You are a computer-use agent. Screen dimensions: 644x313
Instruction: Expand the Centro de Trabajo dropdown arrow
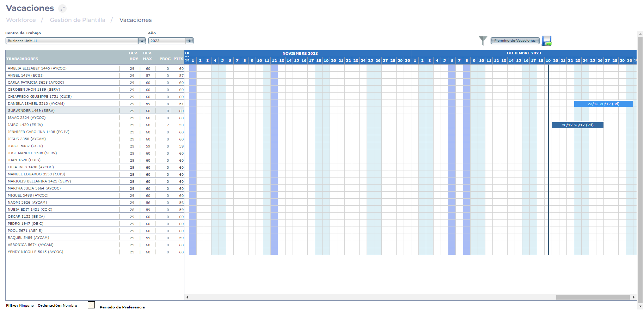tap(142, 41)
